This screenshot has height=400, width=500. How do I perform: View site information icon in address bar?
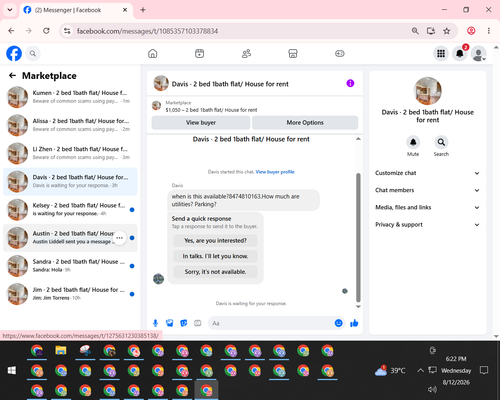click(x=67, y=31)
